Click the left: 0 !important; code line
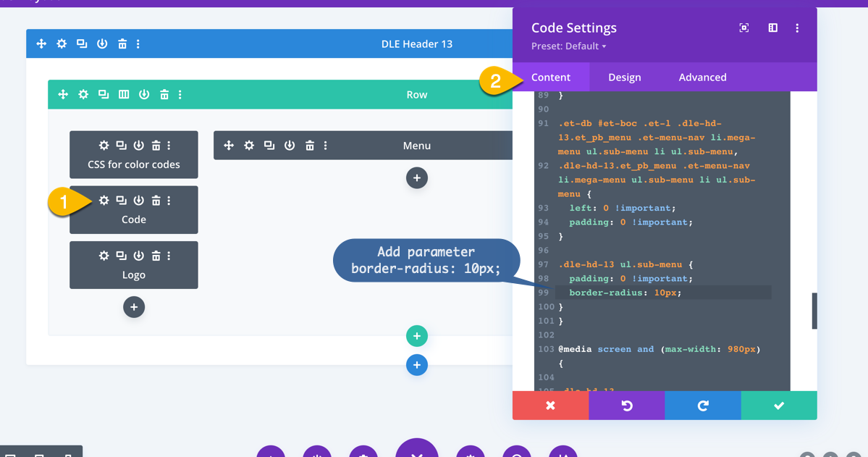This screenshot has height=457, width=868. click(x=622, y=208)
